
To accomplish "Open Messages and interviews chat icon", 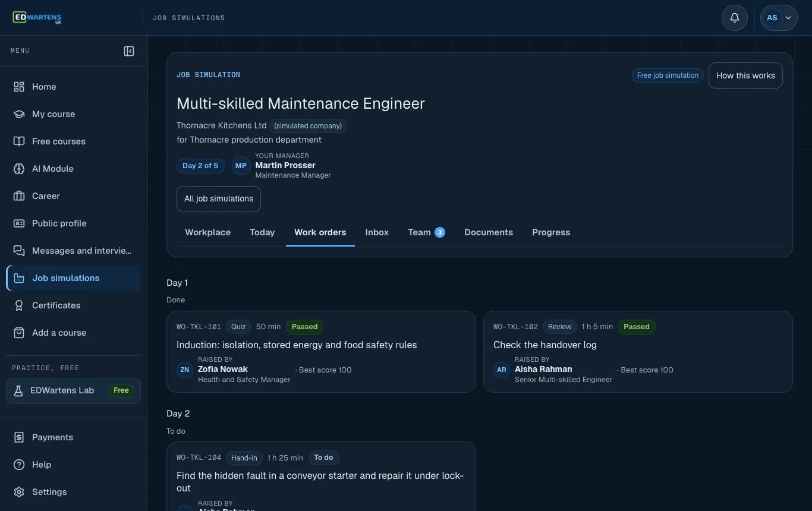I will (x=19, y=251).
